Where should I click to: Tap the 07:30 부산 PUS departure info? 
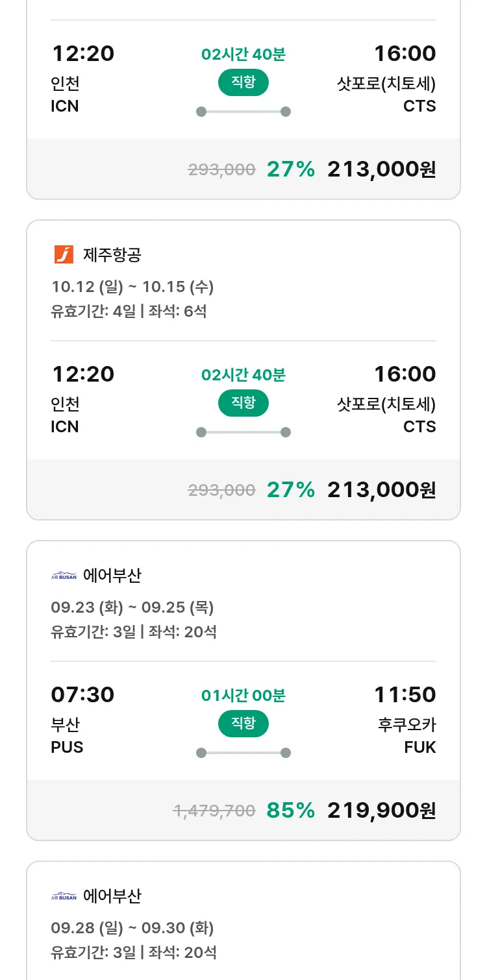(x=82, y=720)
